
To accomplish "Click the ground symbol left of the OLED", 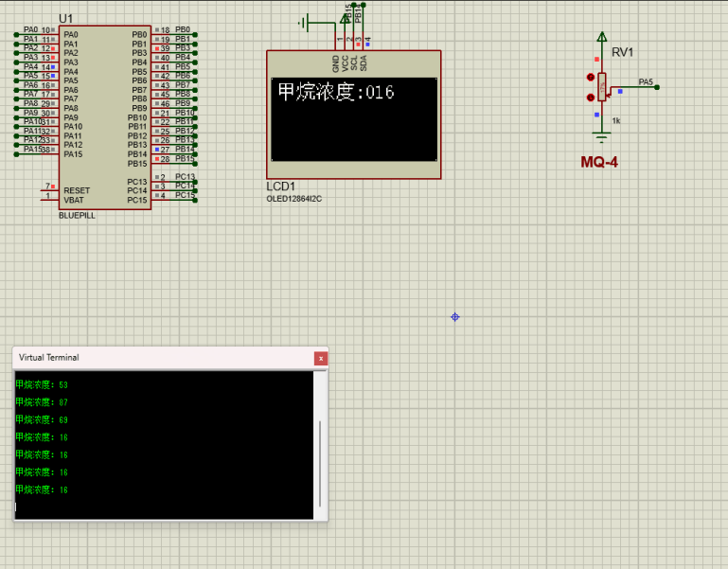I will (x=305, y=22).
